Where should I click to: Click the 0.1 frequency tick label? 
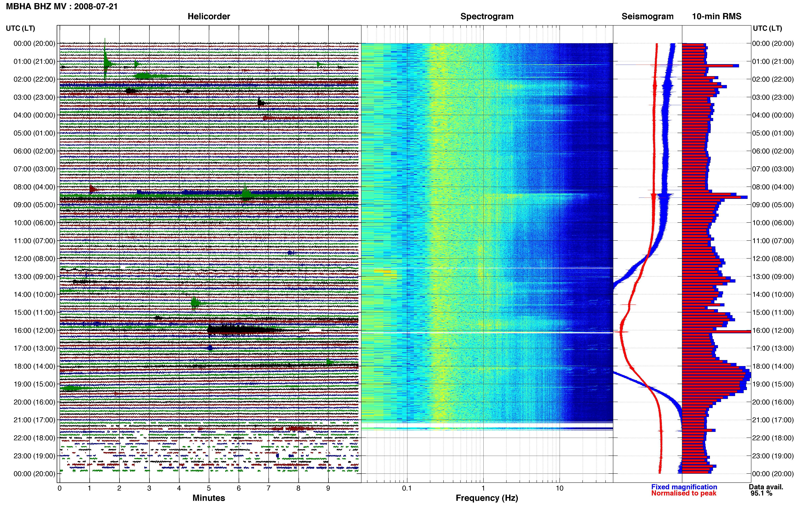pyautogui.click(x=407, y=488)
